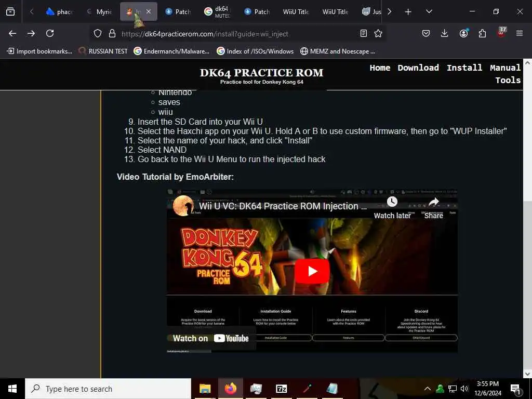
Task: Open Firefox View tab overview icon
Action: pos(10,11)
